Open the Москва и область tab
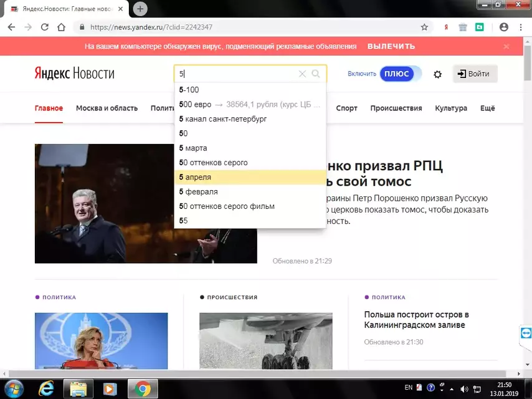The height and width of the screenshot is (399, 532). coord(107,108)
